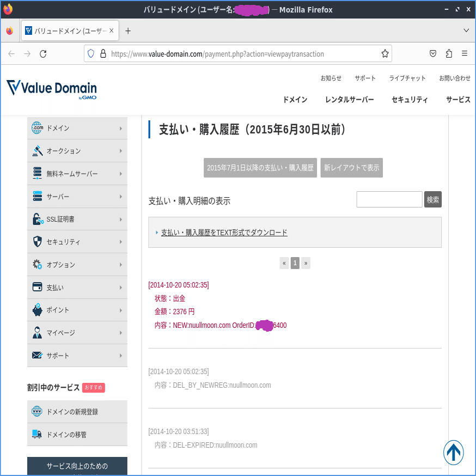Go forward with the browser forward arrow
476x476 pixels.
point(27,54)
